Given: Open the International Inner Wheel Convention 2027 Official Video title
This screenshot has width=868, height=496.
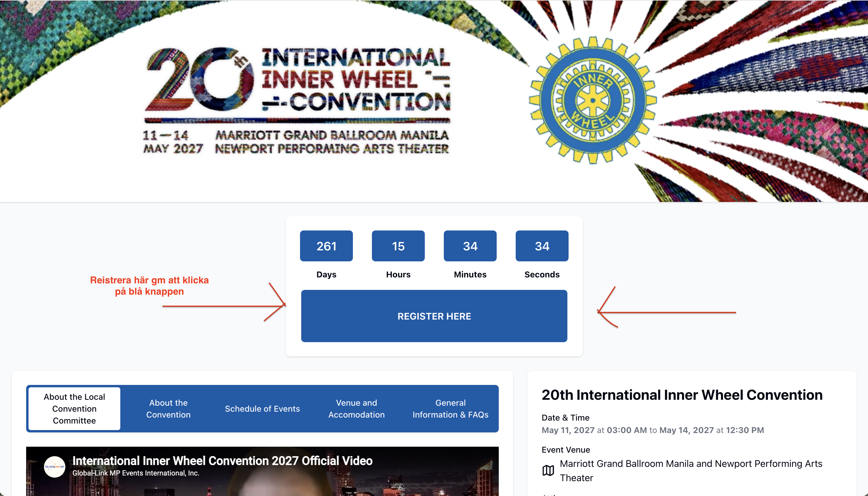Looking at the screenshot, I should [x=222, y=461].
